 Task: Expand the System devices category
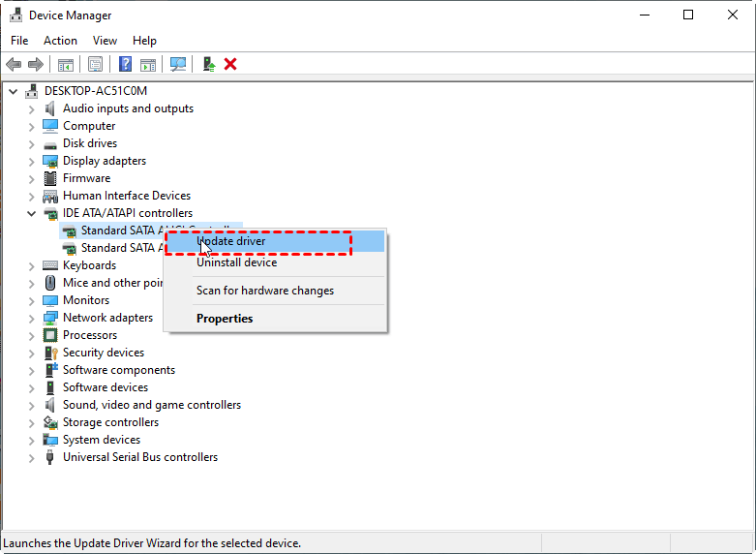pos(31,441)
